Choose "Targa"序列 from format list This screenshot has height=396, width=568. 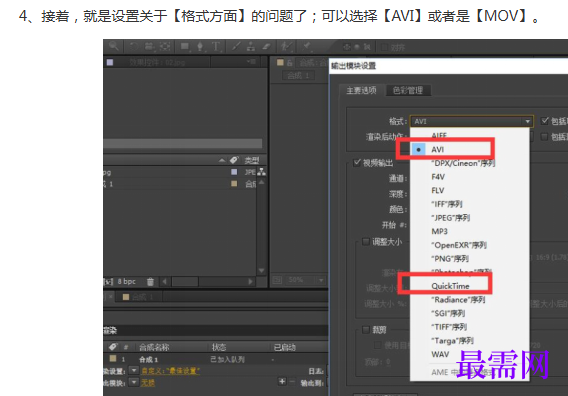pos(452,341)
